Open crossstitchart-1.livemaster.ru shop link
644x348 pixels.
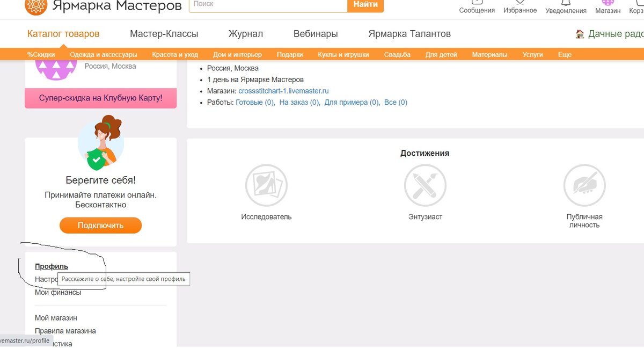283,91
